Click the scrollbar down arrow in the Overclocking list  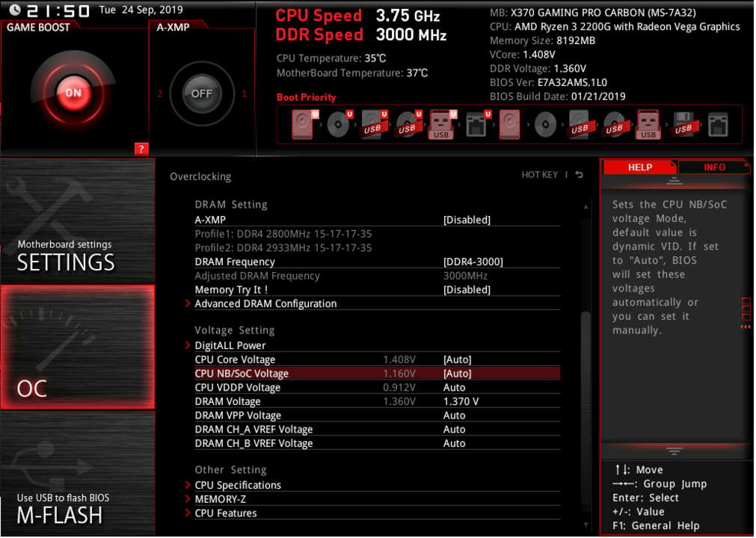(x=586, y=525)
